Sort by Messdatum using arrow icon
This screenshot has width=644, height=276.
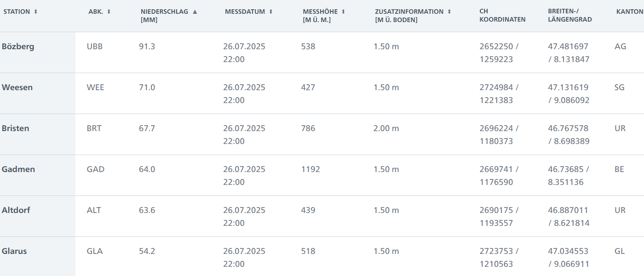click(271, 11)
